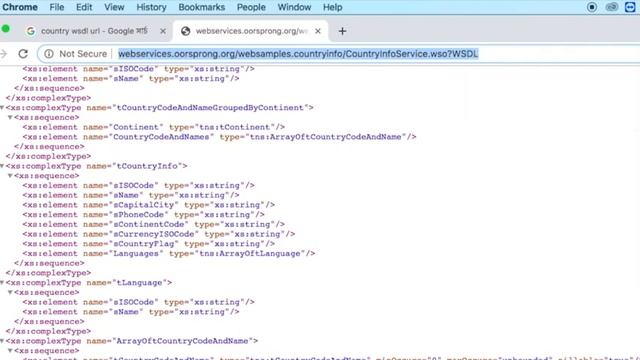Collapse the tLanguage complexType node

click(2, 283)
